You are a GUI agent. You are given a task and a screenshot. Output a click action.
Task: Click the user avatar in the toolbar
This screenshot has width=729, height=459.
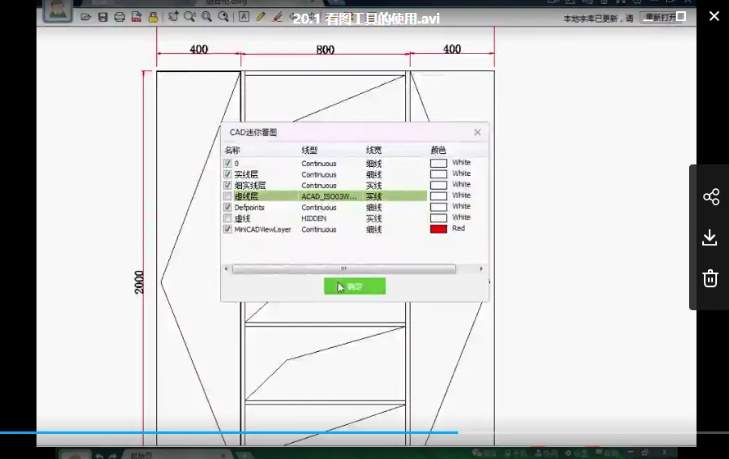pyautogui.click(x=58, y=10)
